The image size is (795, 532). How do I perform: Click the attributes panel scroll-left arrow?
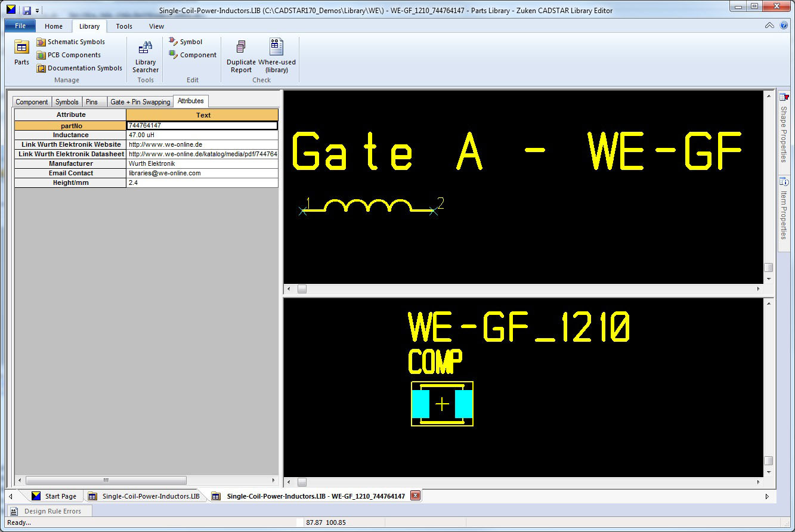click(x=20, y=480)
